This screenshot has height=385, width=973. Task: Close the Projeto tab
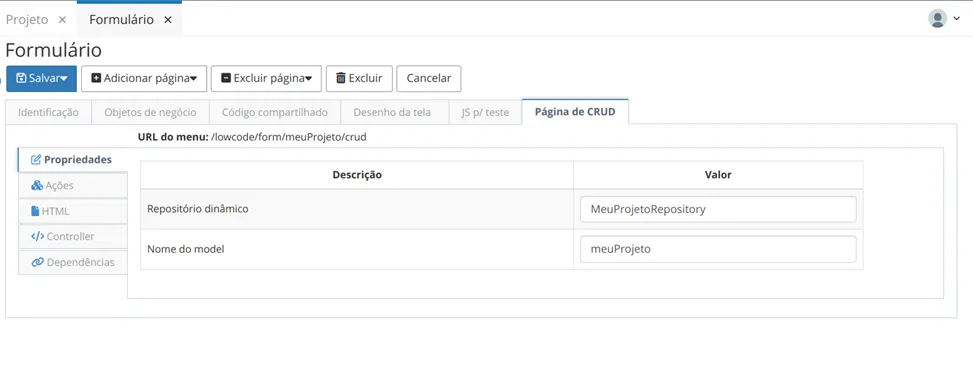(62, 20)
